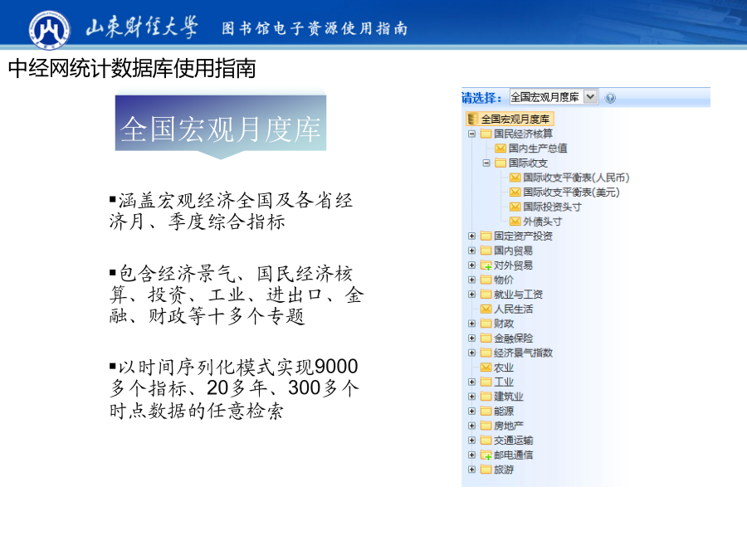Select the 人民生活 label
This screenshot has width=747, height=560.
click(514, 309)
